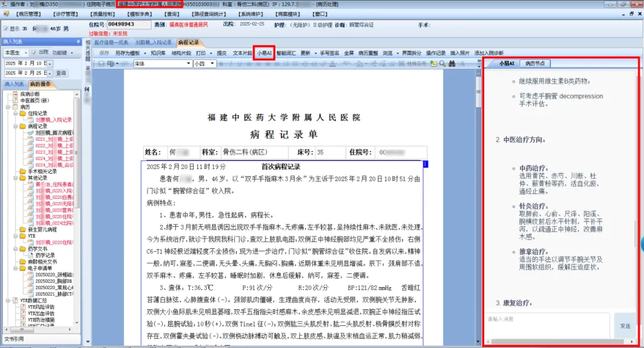Screen dimensions: 644x348
Task: Click the 查询 button under date fields
Action: click(61, 73)
